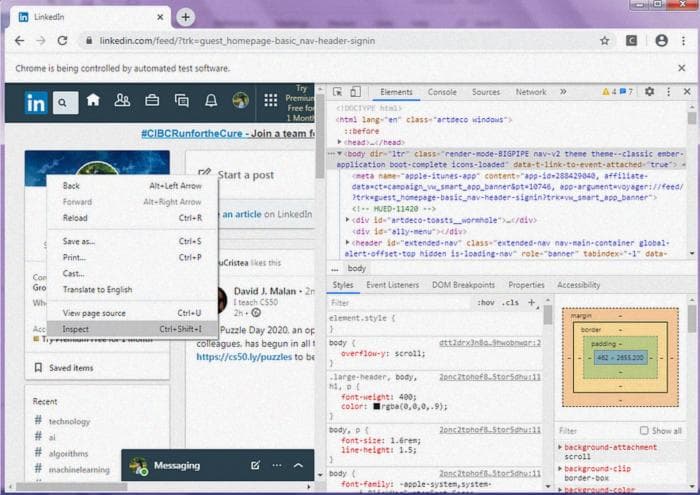Go to LinkedIn Home icon
Image resolution: width=700 pixels, height=495 pixels.
coord(93,100)
